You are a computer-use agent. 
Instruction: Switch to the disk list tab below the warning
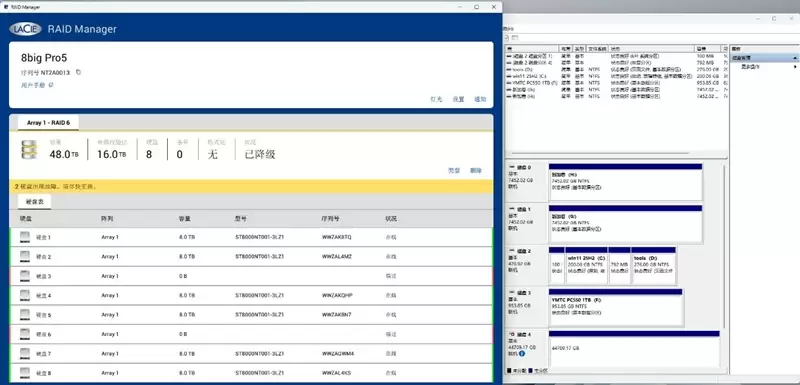pyautogui.click(x=34, y=202)
